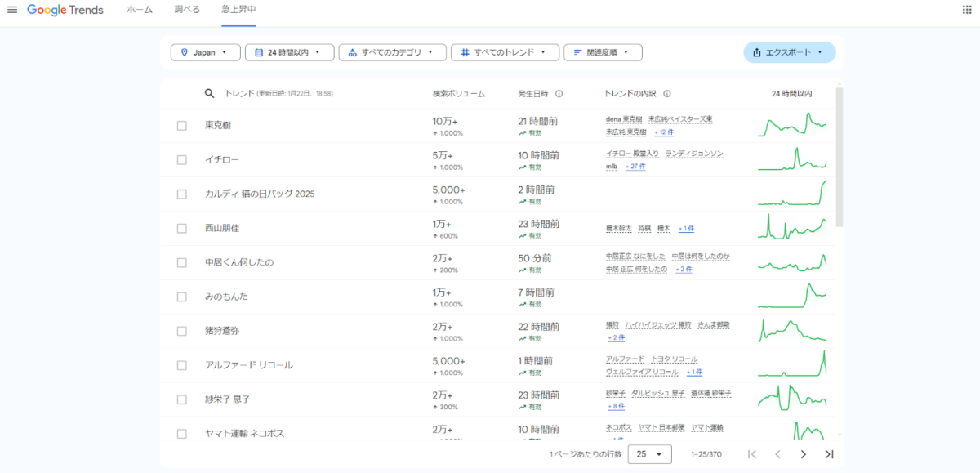The image size is (980, 473).
Task: Click the sparkline chart for 東克樹
Action: pos(792,125)
